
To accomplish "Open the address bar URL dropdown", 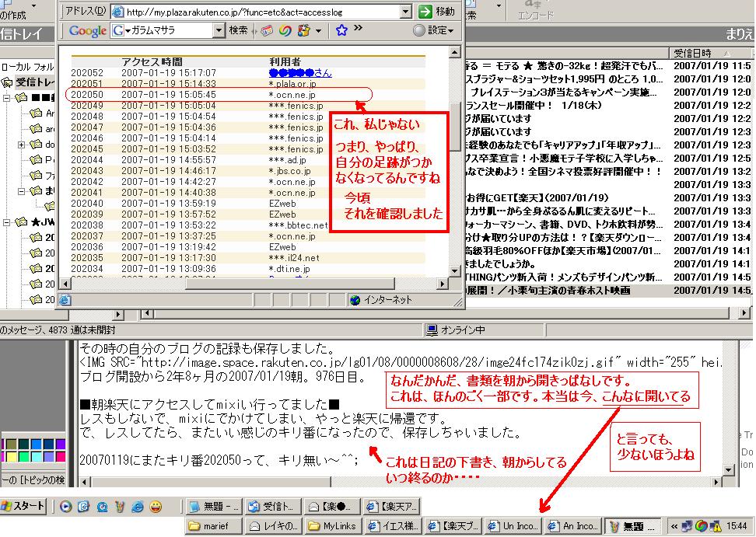I will coord(406,12).
